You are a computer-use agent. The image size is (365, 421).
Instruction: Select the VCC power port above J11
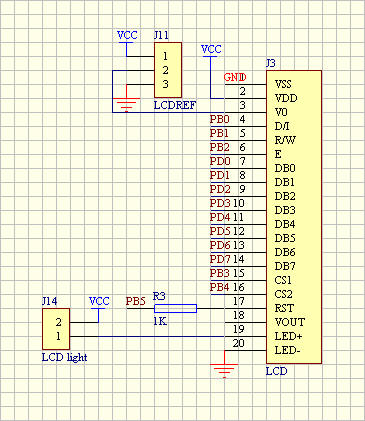(127, 36)
